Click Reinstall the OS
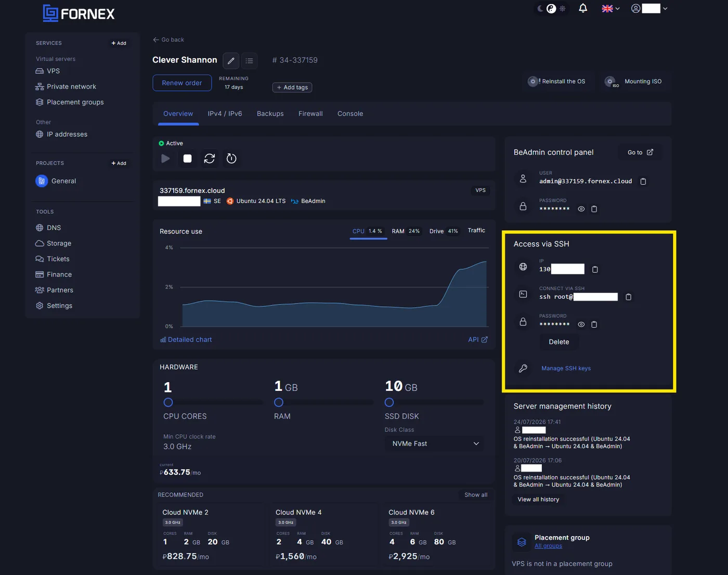 pyautogui.click(x=556, y=82)
